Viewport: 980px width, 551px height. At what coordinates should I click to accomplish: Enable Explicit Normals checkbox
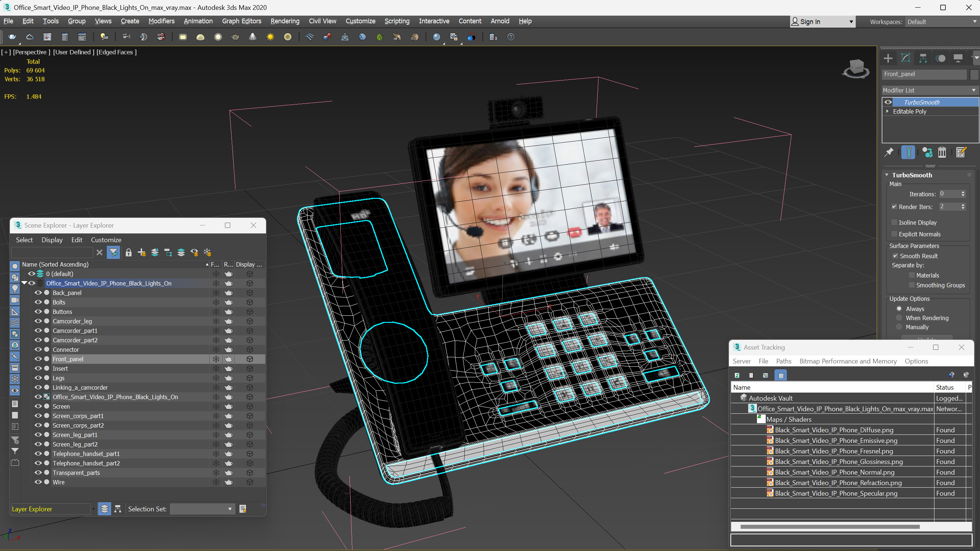point(894,234)
